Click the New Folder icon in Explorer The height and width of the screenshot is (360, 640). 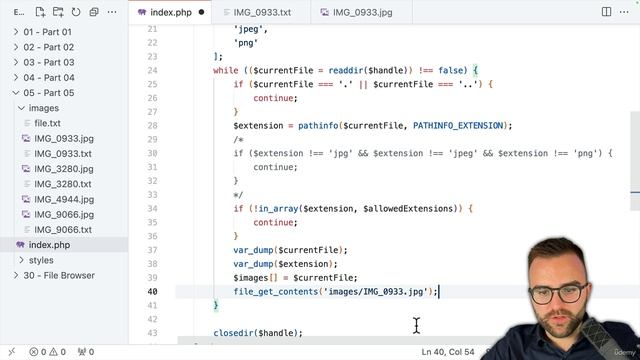coord(58,12)
